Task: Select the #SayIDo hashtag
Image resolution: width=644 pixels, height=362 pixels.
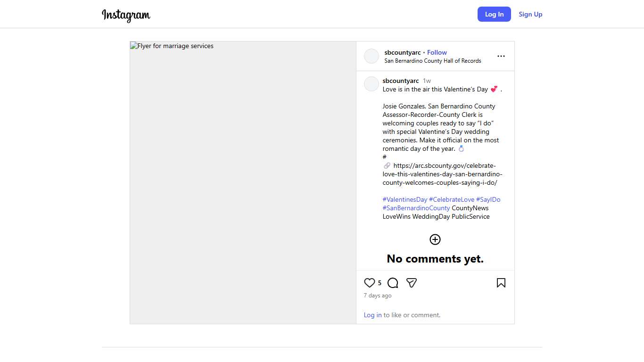Action: (x=488, y=199)
